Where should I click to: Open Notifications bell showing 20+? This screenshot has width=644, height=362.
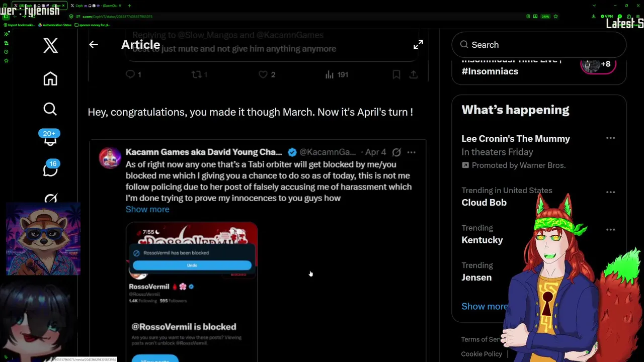coord(50,138)
